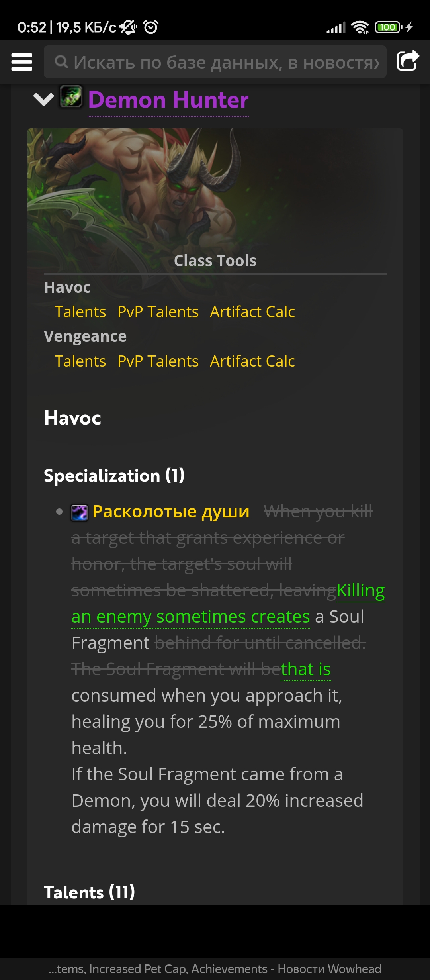The height and width of the screenshot is (980, 430).
Task: Open Vengeance Talents calculator
Action: 80,361
